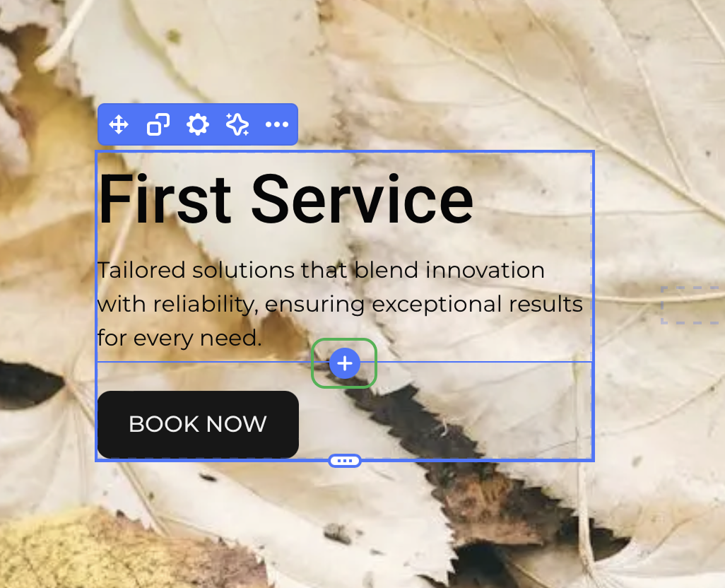Select the First Service heading
This screenshot has width=725, height=588.
(x=285, y=199)
